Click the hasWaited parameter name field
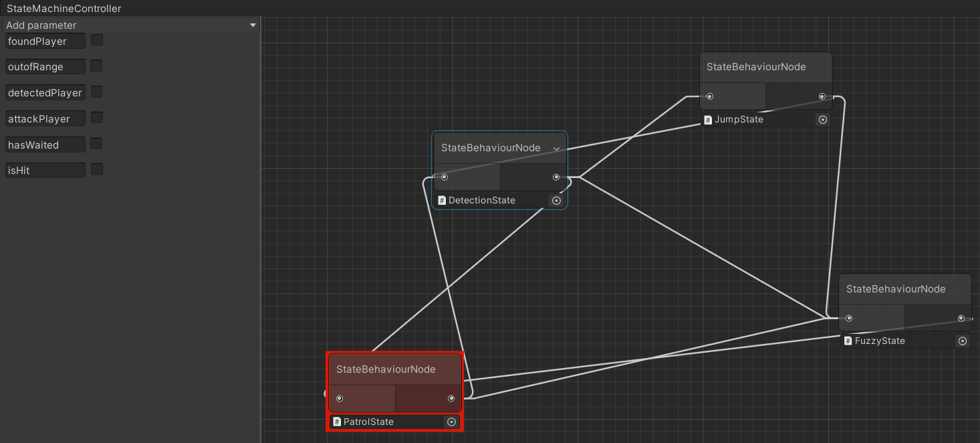The image size is (980, 443). click(45, 145)
